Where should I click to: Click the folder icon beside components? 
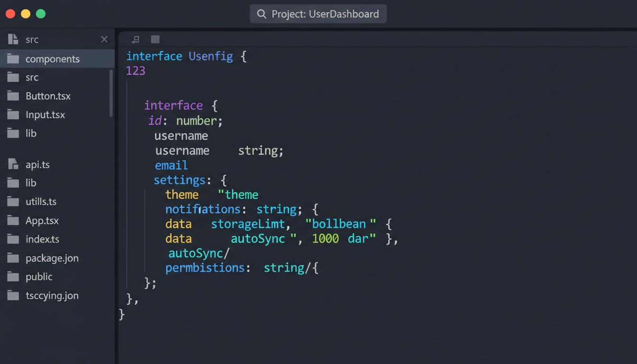[x=13, y=59]
